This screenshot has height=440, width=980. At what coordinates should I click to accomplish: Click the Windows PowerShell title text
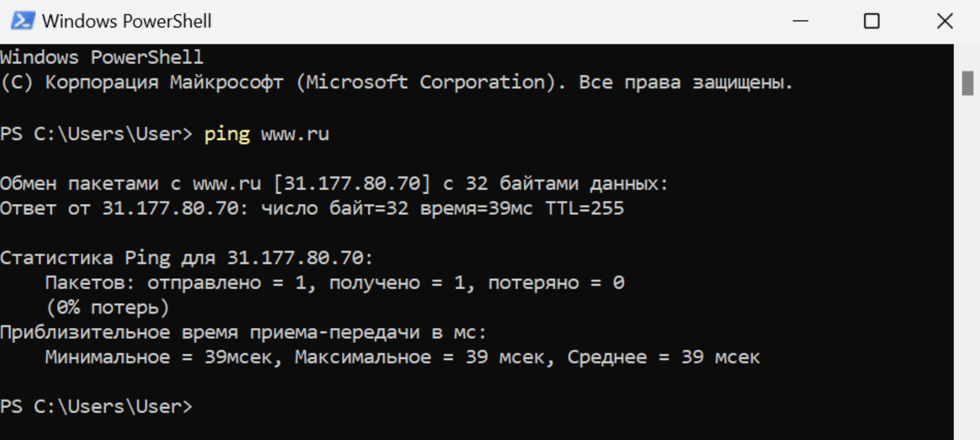[127, 21]
